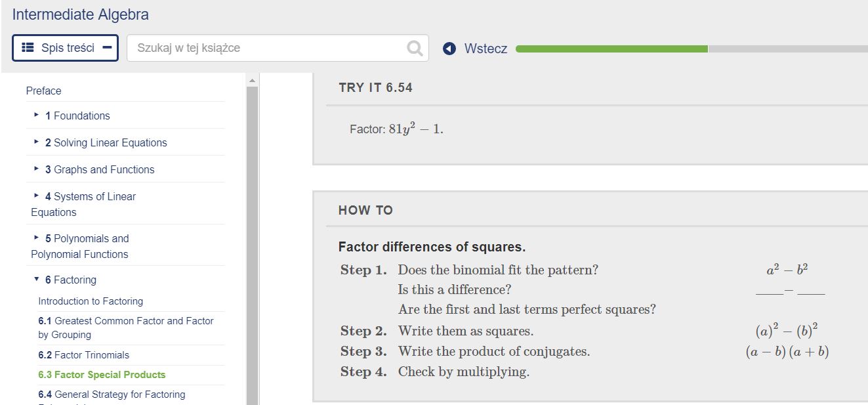
Task: Click the search magnifier icon
Action: point(414,47)
